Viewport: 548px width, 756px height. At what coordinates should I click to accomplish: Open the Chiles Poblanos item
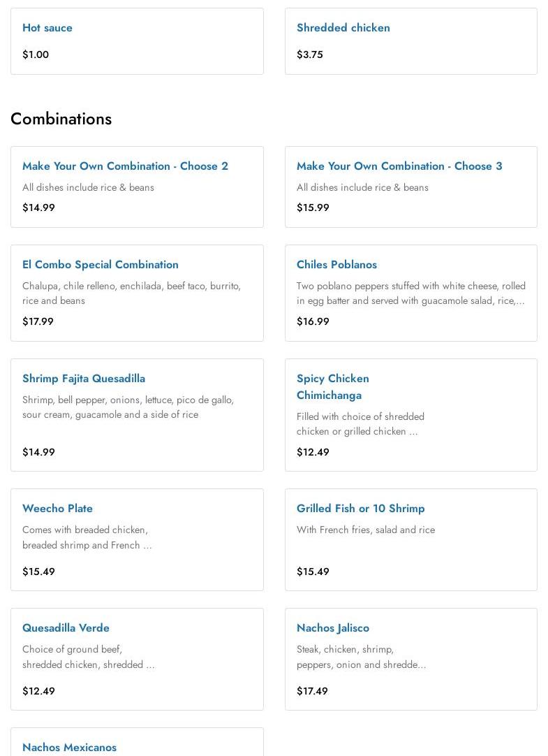(x=336, y=265)
